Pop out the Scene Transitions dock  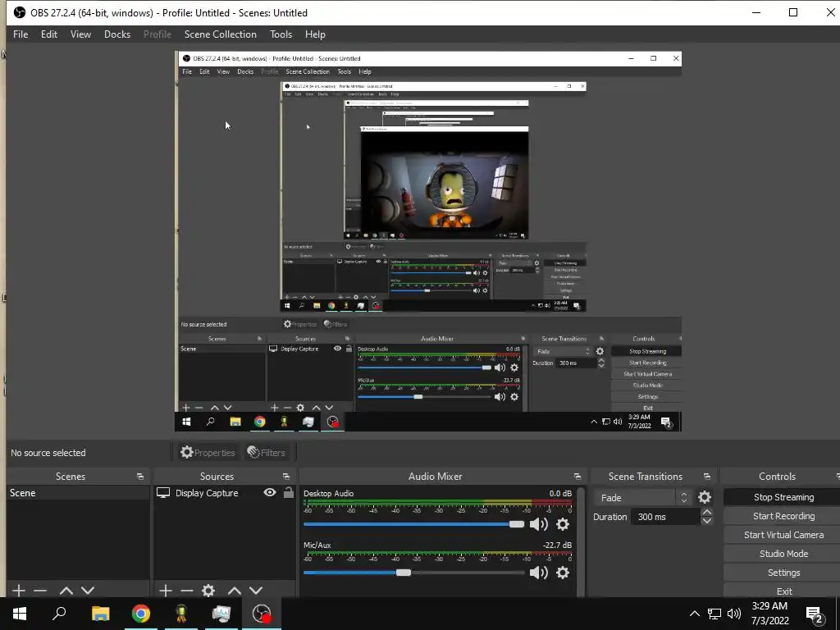[x=706, y=477]
